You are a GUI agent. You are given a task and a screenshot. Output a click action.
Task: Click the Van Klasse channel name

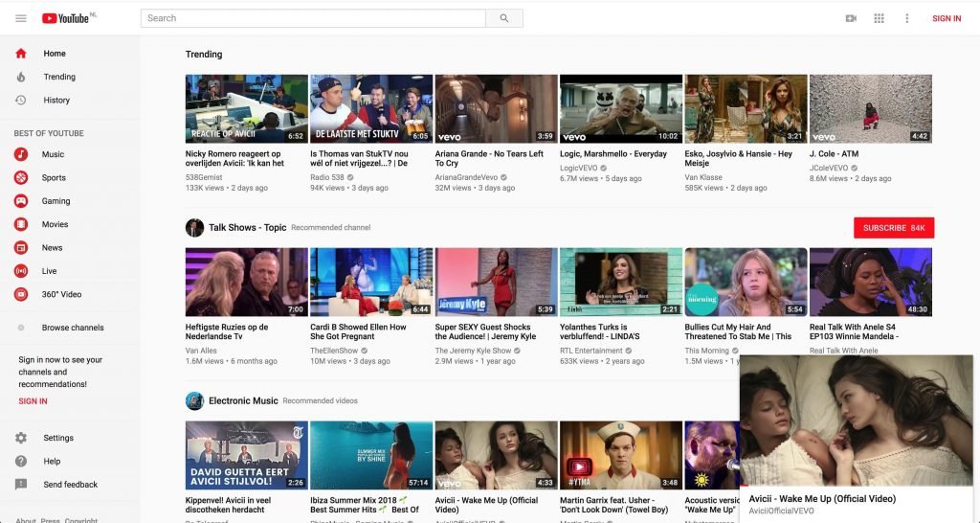(x=703, y=177)
